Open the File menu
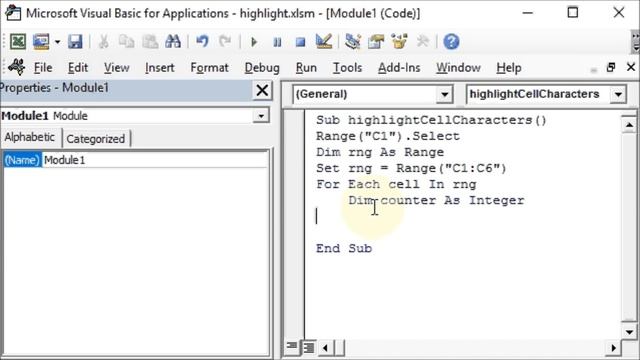This screenshot has height=360, width=640. (43, 68)
